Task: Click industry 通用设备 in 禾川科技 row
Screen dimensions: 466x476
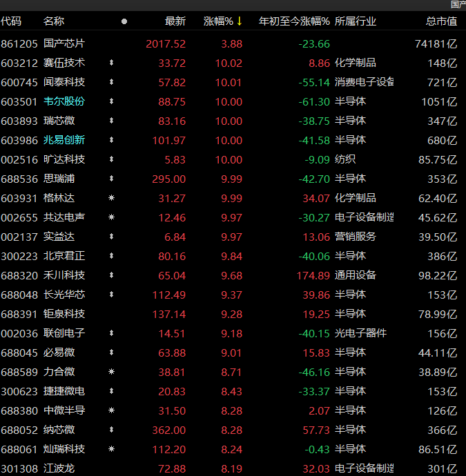Action: pyautogui.click(x=356, y=275)
